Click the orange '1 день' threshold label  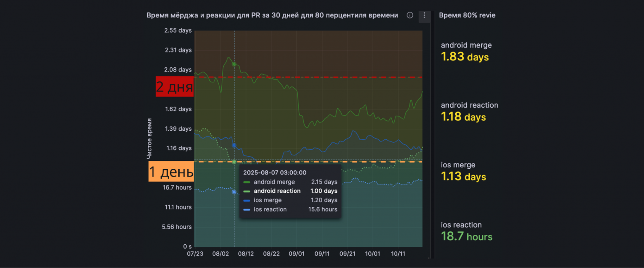point(171,171)
